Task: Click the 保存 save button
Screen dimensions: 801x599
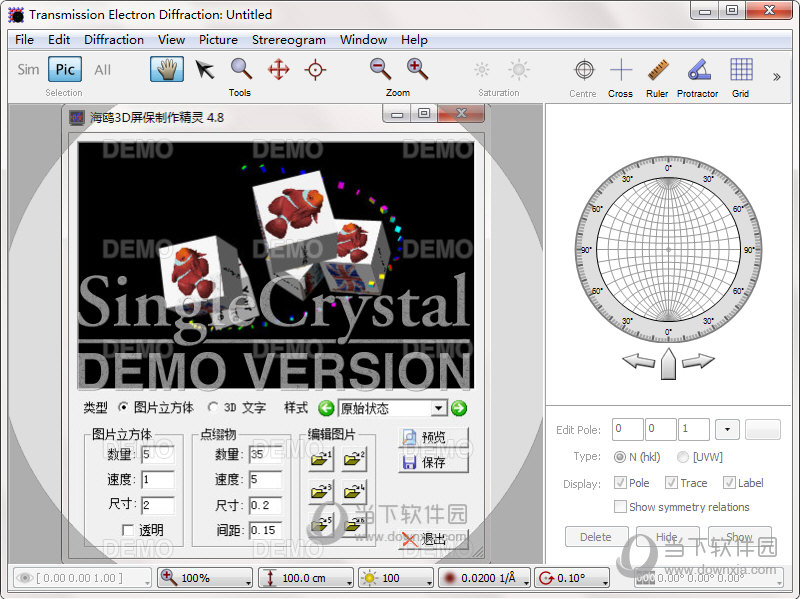Action: (x=433, y=463)
